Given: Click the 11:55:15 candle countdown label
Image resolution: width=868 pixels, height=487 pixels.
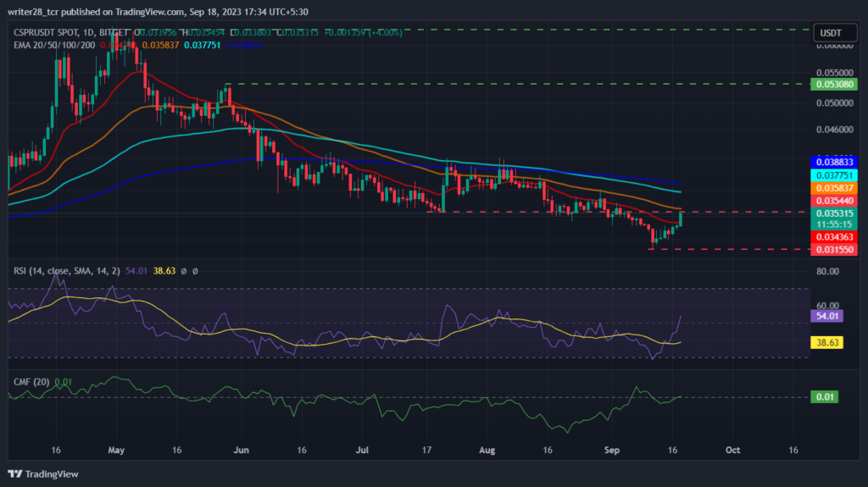Looking at the screenshot, I should (834, 224).
